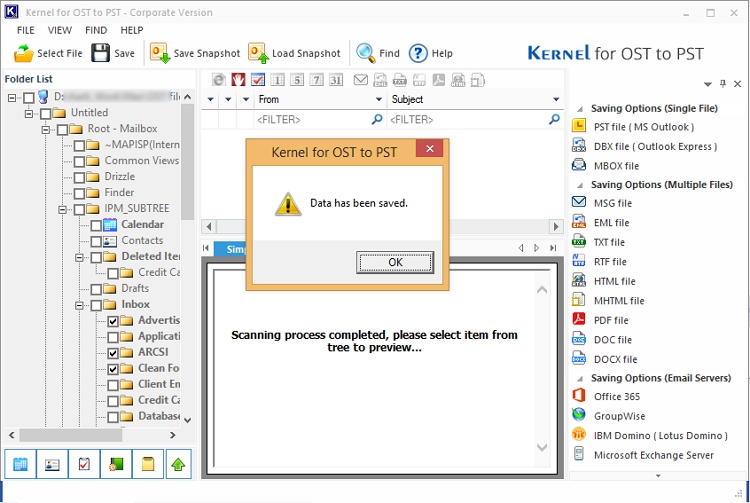The width and height of the screenshot is (750, 503).
Task: Check the Applicati folder checkbox
Action: (x=113, y=338)
